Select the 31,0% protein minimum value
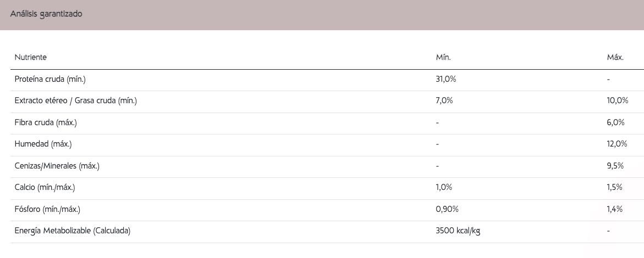This screenshot has width=644, height=258. pyautogui.click(x=446, y=80)
